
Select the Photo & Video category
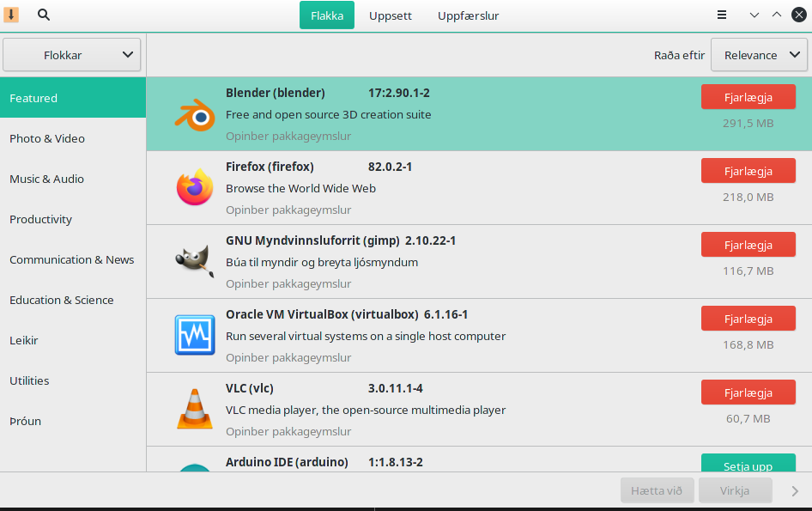point(73,138)
